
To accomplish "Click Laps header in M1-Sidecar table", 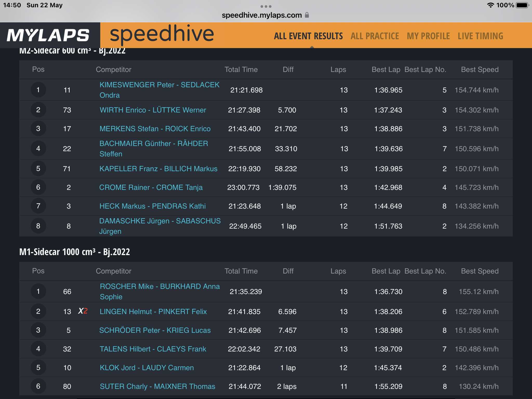I will [338, 271].
